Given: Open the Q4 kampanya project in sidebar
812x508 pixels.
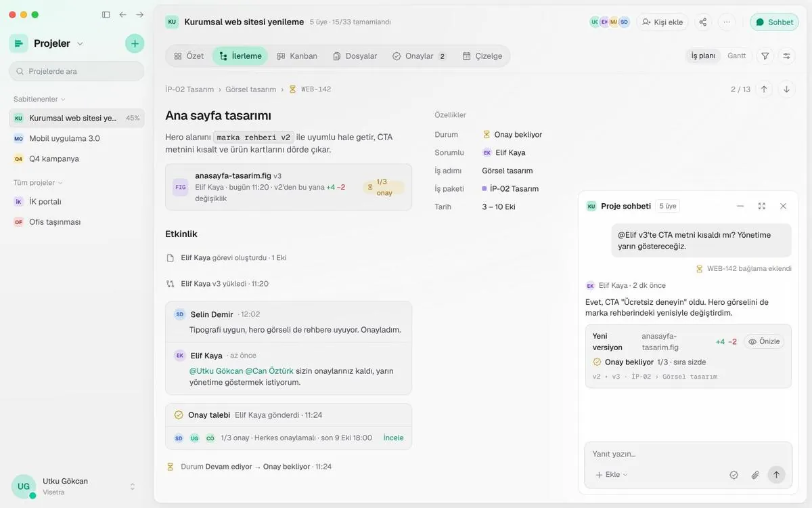Looking at the screenshot, I should 76,158.
